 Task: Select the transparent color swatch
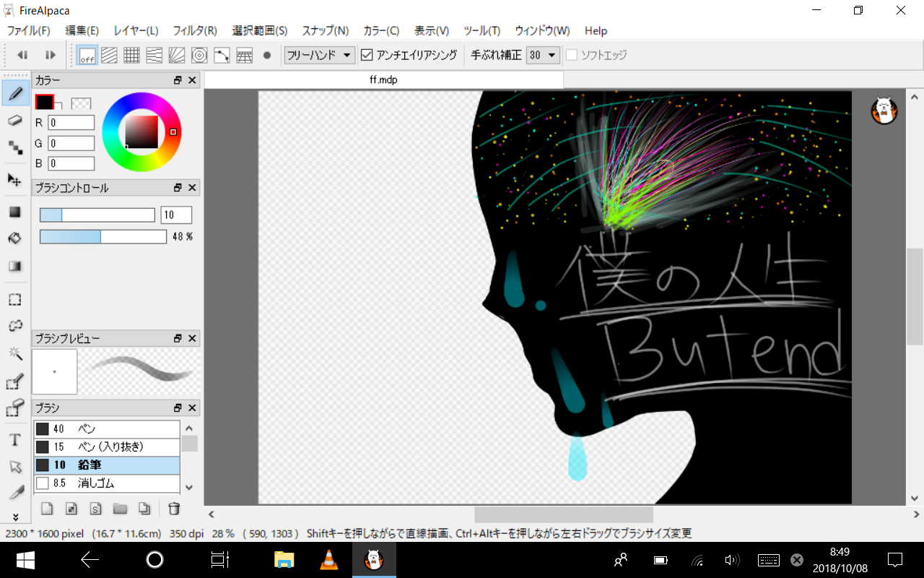coord(81,103)
